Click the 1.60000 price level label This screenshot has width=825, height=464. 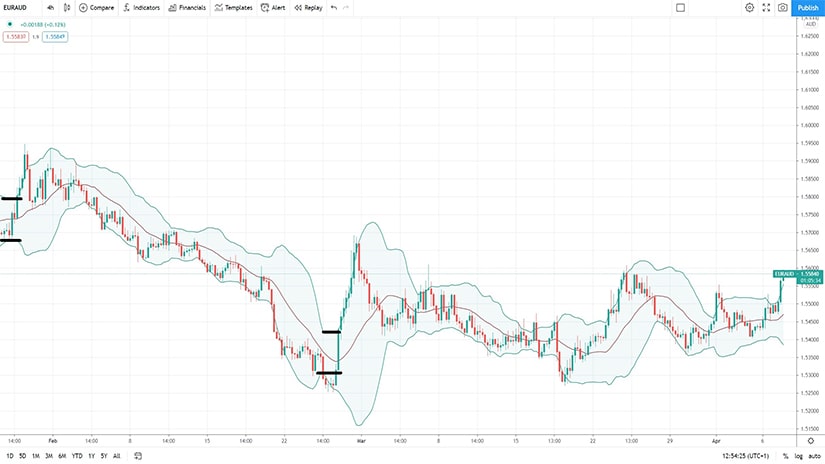coord(810,125)
